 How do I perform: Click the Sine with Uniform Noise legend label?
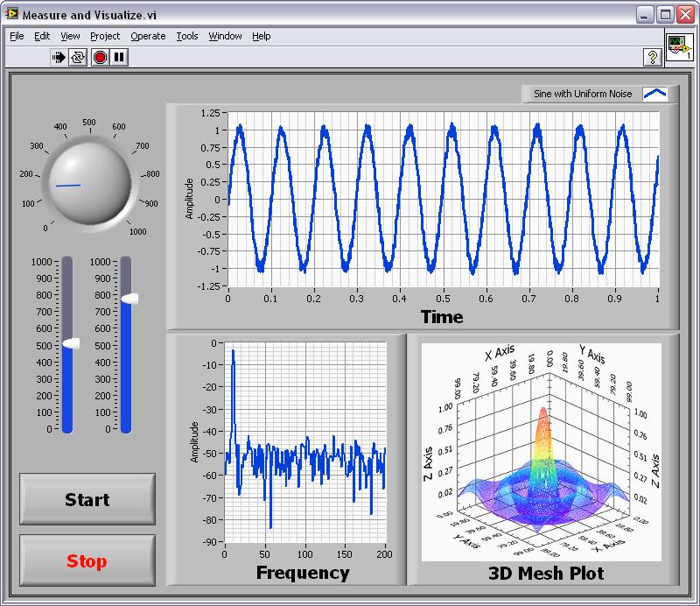click(x=583, y=94)
